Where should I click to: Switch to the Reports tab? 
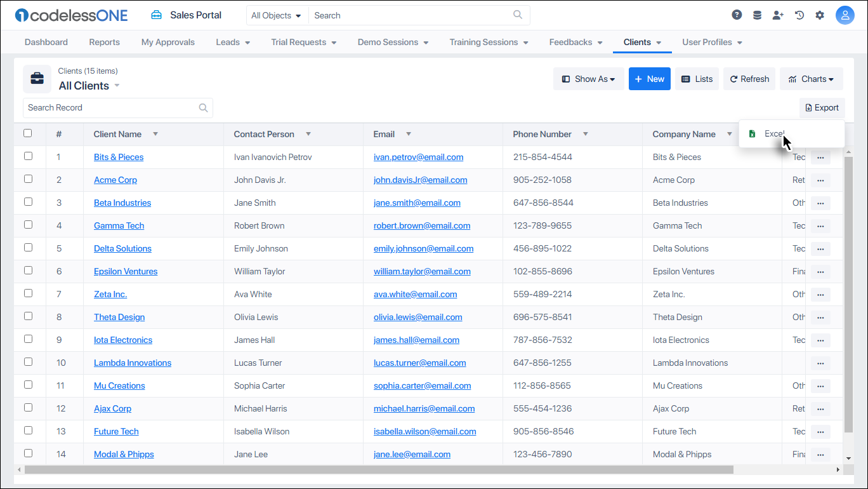click(x=105, y=42)
